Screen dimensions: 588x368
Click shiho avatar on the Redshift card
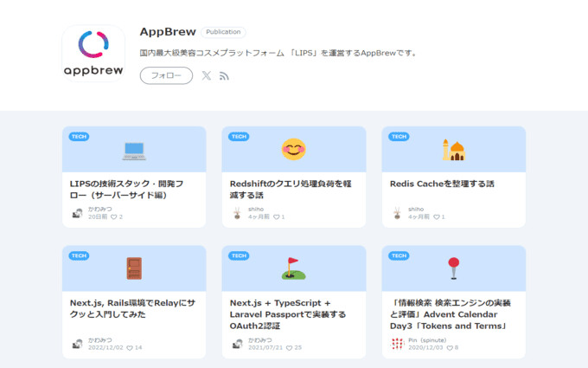(237, 213)
